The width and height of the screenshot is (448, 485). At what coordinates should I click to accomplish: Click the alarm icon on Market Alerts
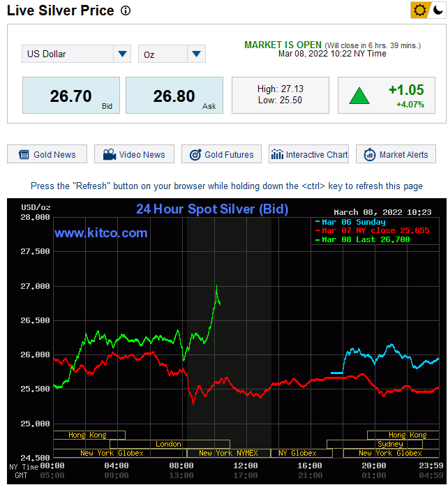tap(370, 154)
